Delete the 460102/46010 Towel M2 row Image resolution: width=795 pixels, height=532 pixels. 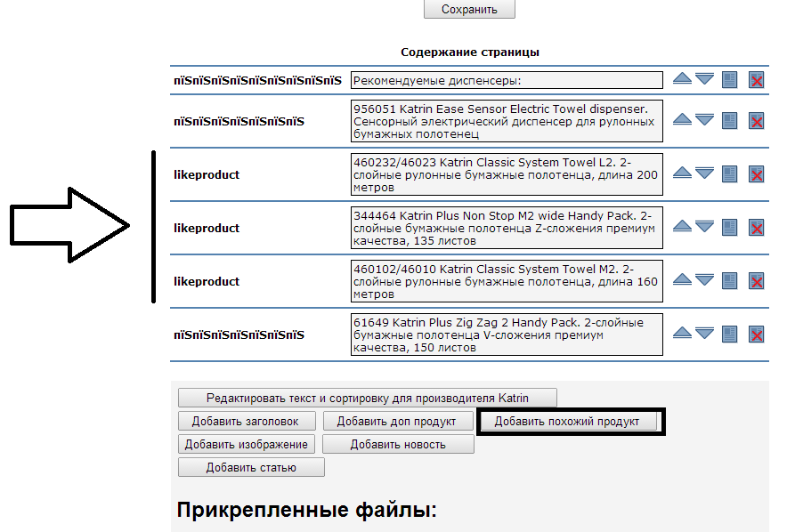pos(756,280)
